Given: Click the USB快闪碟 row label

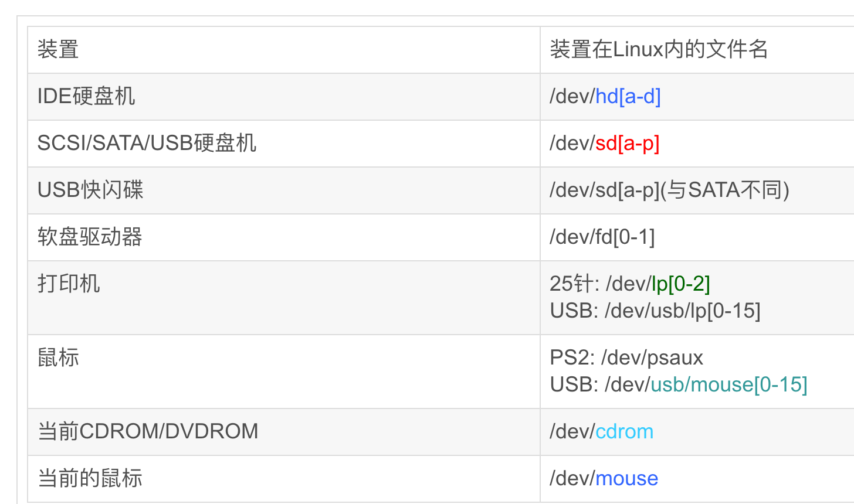Looking at the screenshot, I should pyautogui.click(x=90, y=190).
